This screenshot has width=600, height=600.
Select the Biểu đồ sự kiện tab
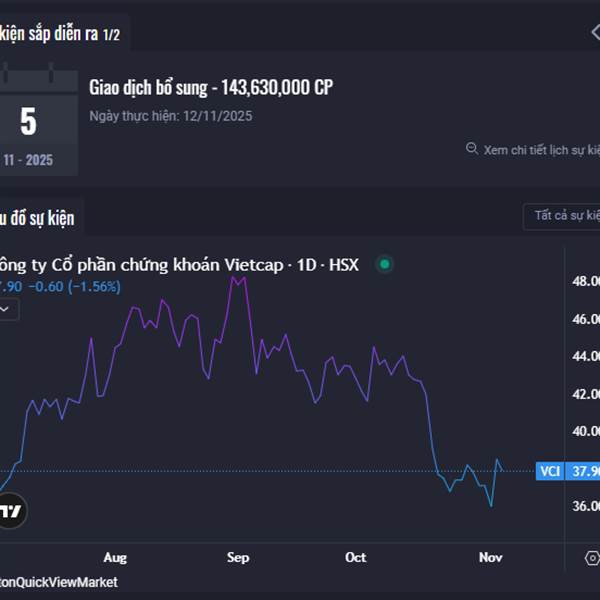40,218
